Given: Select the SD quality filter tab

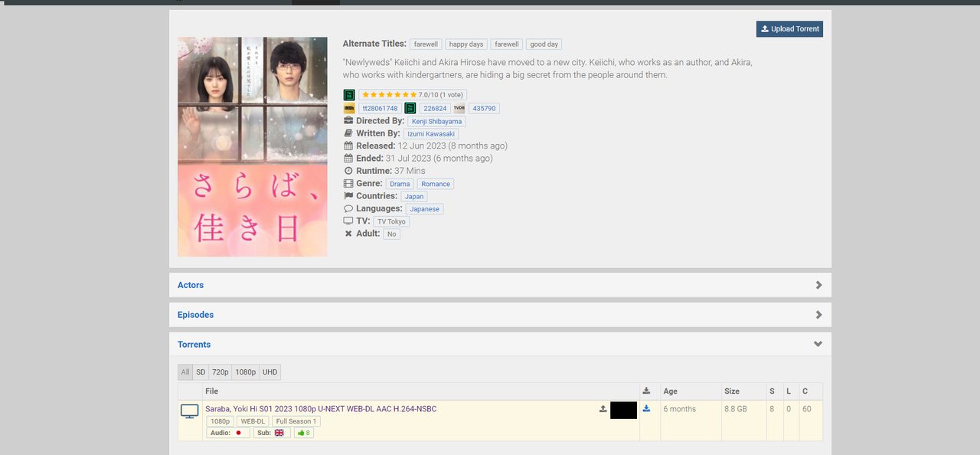Looking at the screenshot, I should coord(201,372).
